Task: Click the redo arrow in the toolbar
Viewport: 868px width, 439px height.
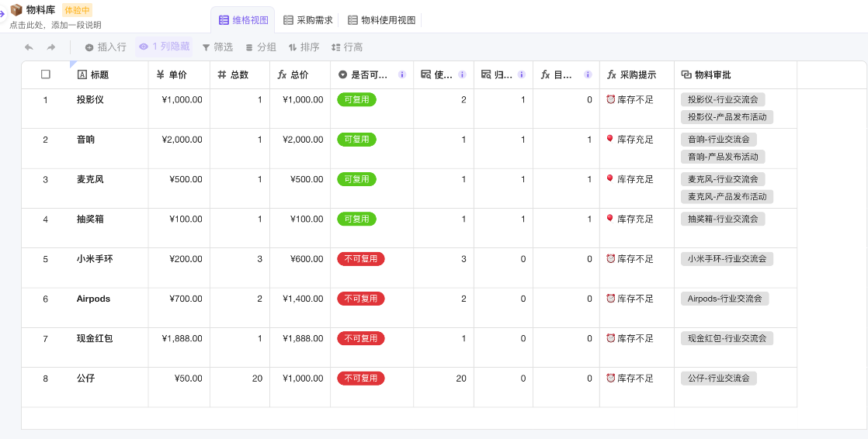Action: [51, 47]
